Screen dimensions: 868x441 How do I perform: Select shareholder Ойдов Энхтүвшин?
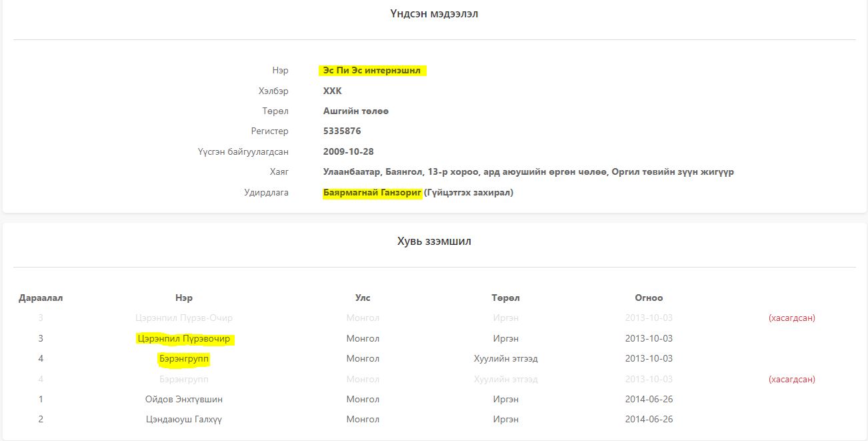coord(183,400)
